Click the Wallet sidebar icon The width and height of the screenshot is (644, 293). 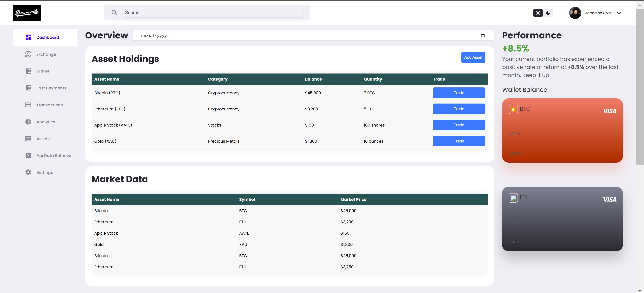[x=28, y=71]
